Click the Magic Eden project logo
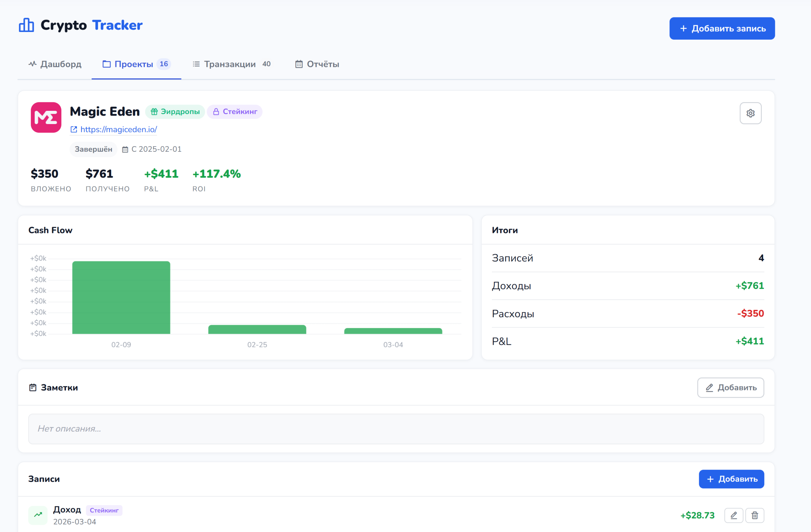811x532 pixels. coord(46,118)
